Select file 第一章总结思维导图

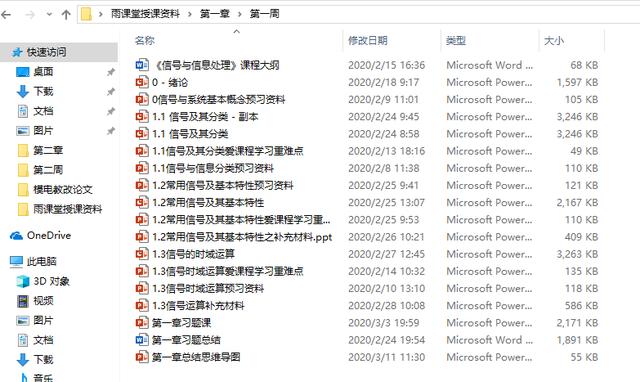(x=196, y=357)
